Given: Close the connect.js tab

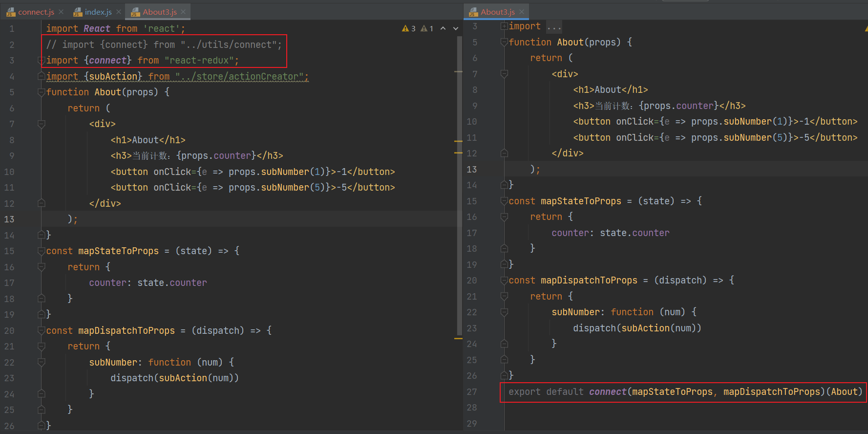Looking at the screenshot, I should click(x=61, y=12).
